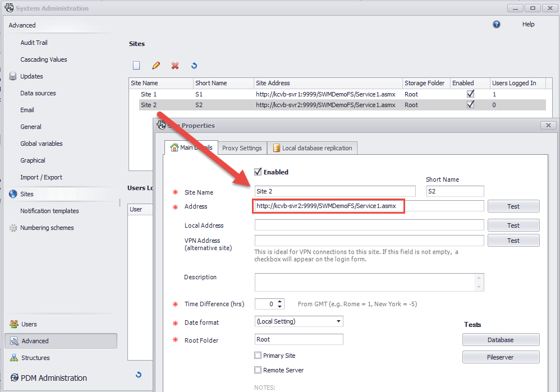
Task: Increment Time Difference with the up arrow
Action: [x=279, y=301]
